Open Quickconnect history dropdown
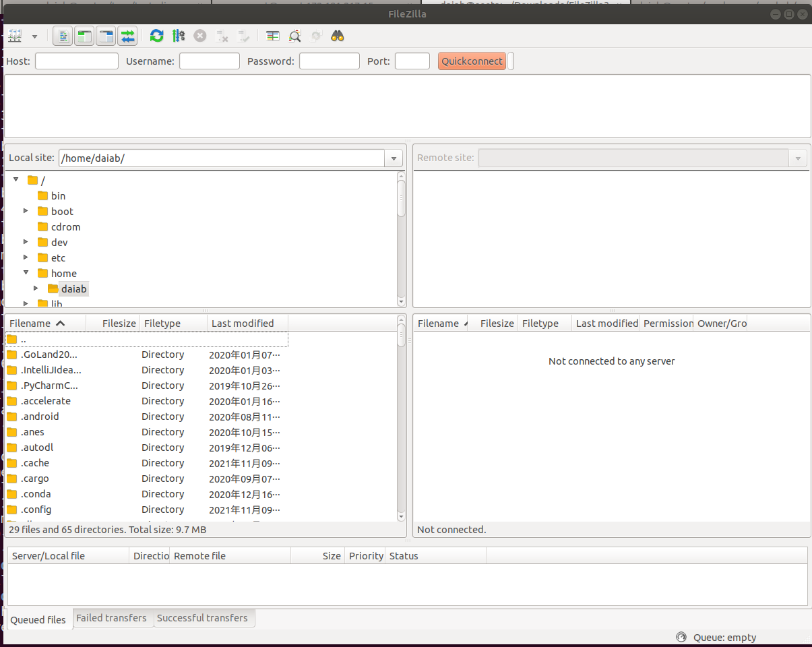The width and height of the screenshot is (812, 647). pos(511,61)
